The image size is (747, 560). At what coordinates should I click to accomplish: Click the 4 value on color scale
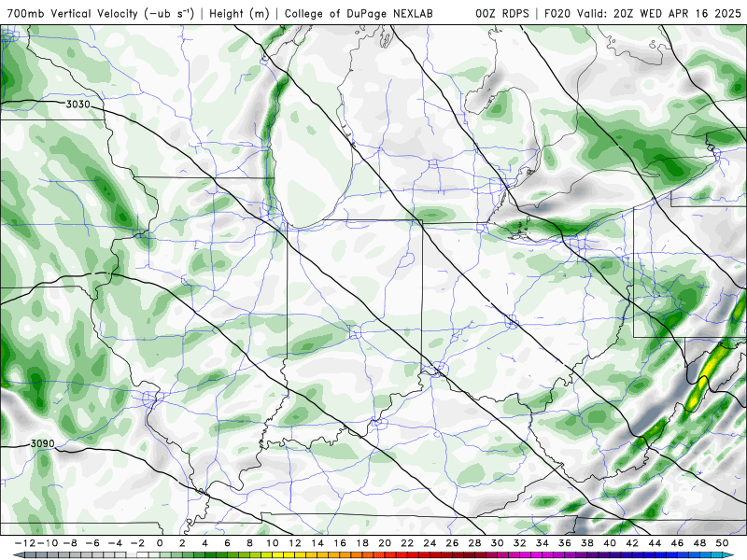coord(204,543)
